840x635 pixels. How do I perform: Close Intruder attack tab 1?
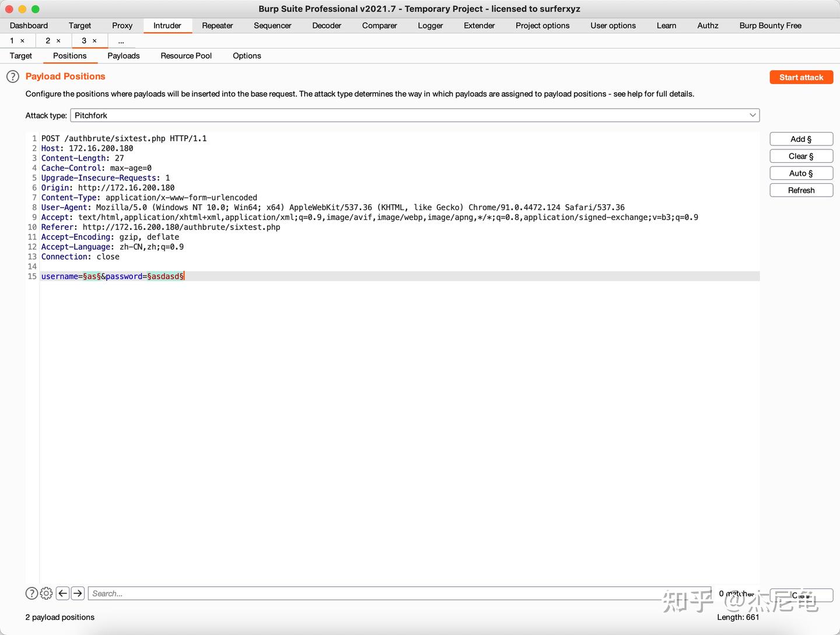point(23,41)
